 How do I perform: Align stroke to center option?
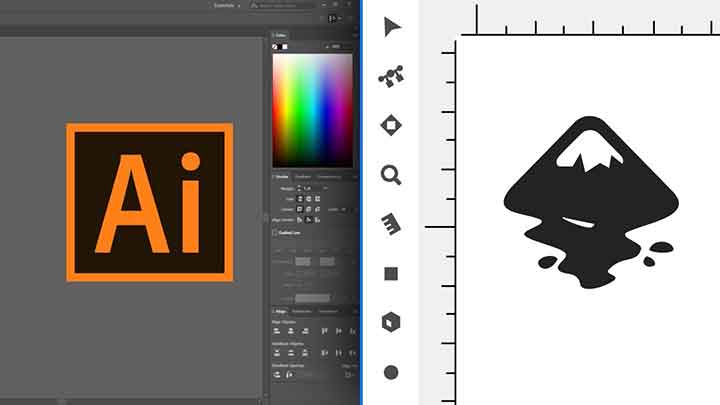(x=300, y=220)
